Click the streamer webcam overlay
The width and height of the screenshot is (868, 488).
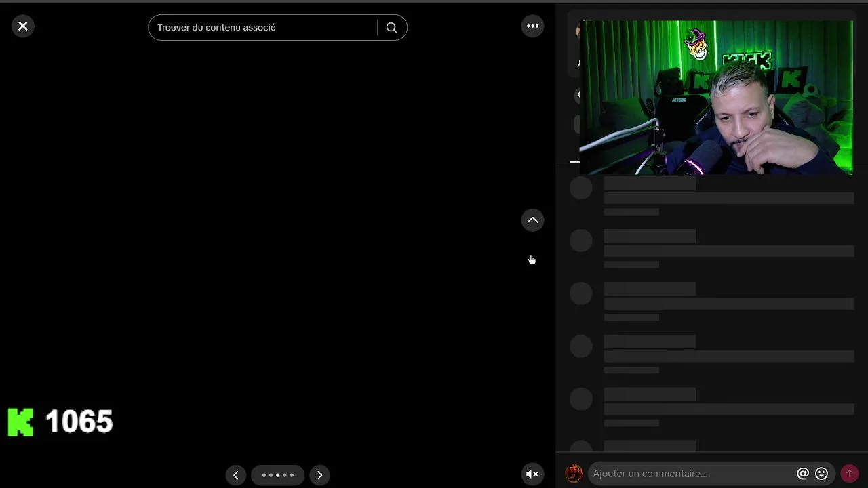(716, 98)
